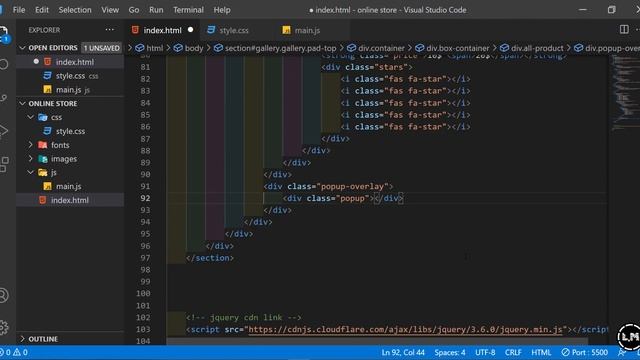Open Explorer more actions ellipsis
This screenshot has height=360, width=640.
click(x=109, y=30)
